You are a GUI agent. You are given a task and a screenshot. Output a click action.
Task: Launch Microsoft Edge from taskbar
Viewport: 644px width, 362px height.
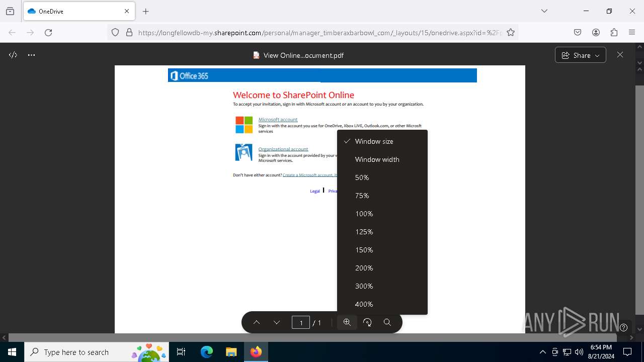[207, 352]
